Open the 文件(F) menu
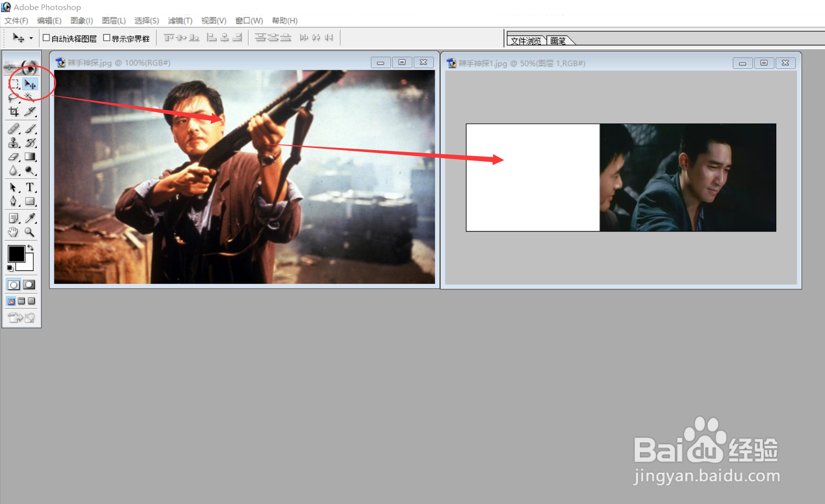The height and width of the screenshot is (504, 825). 16,21
